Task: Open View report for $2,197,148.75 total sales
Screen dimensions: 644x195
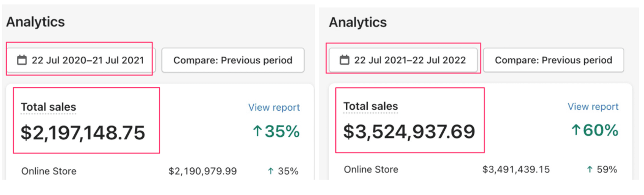Action: (x=274, y=108)
